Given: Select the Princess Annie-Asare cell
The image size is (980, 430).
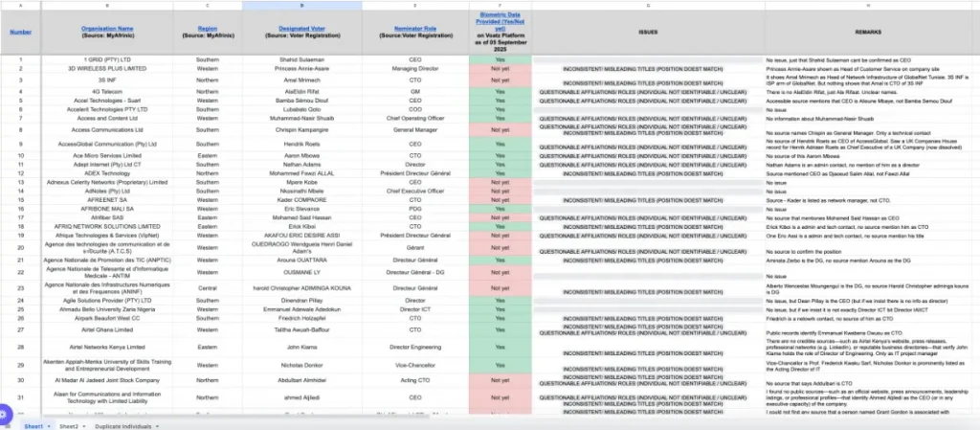Looking at the screenshot, I should point(301,69).
